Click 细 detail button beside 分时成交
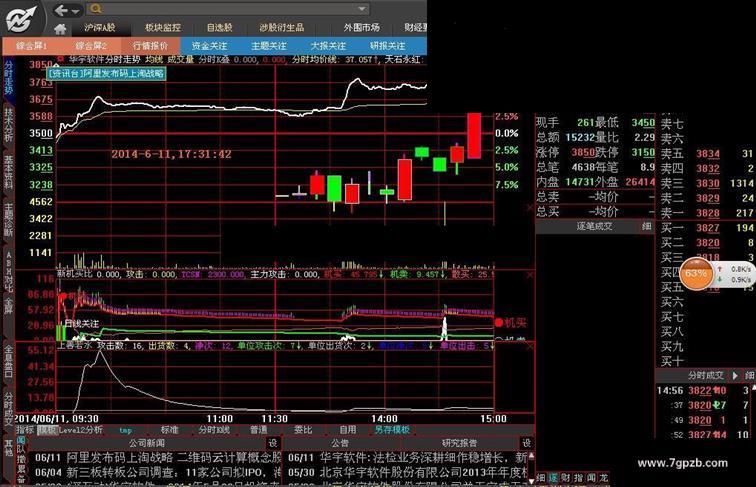 tap(750, 375)
